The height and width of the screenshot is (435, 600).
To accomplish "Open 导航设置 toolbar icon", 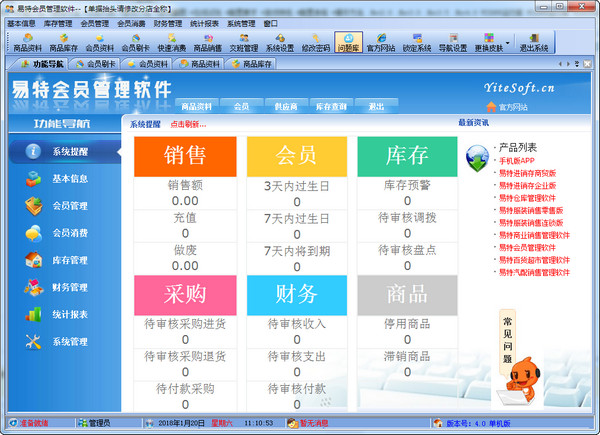I will pos(453,42).
